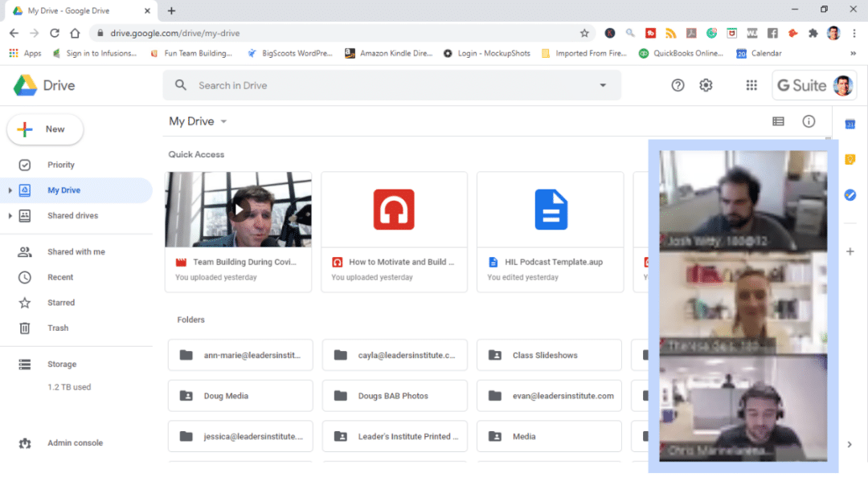Select Shared with me in sidebar
Viewport: 868px width, 481px height.
point(76,252)
